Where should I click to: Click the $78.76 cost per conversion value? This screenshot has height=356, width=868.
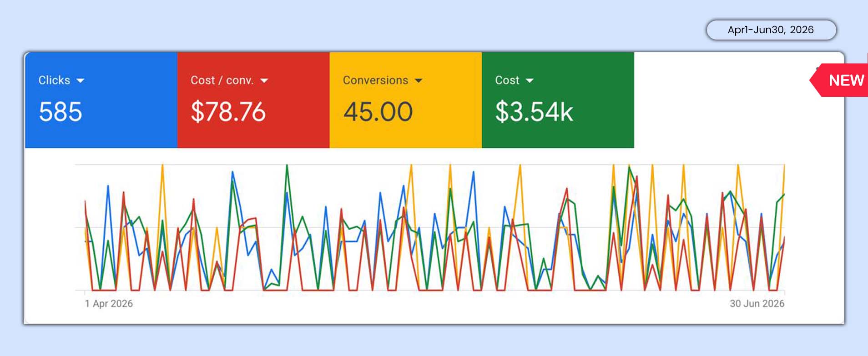pyautogui.click(x=228, y=112)
